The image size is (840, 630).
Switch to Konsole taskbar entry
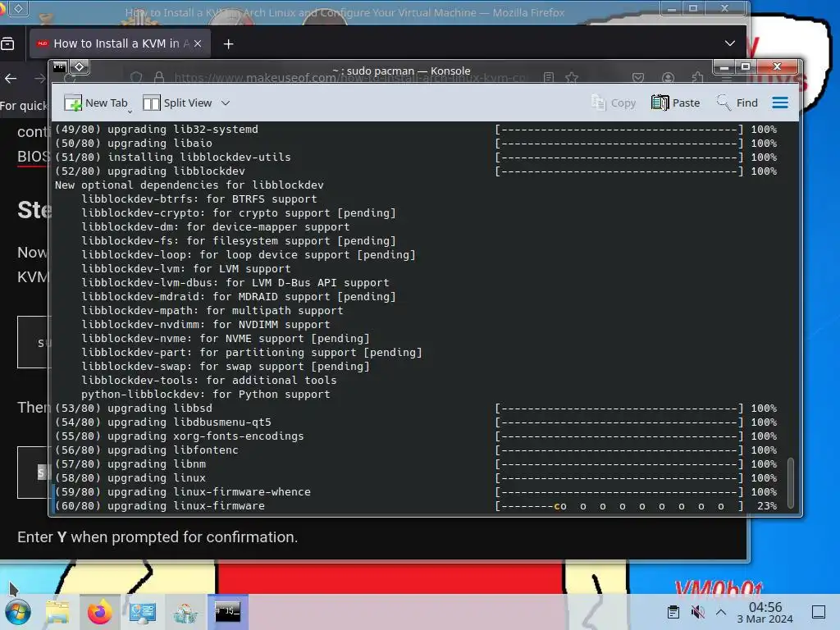click(x=228, y=612)
